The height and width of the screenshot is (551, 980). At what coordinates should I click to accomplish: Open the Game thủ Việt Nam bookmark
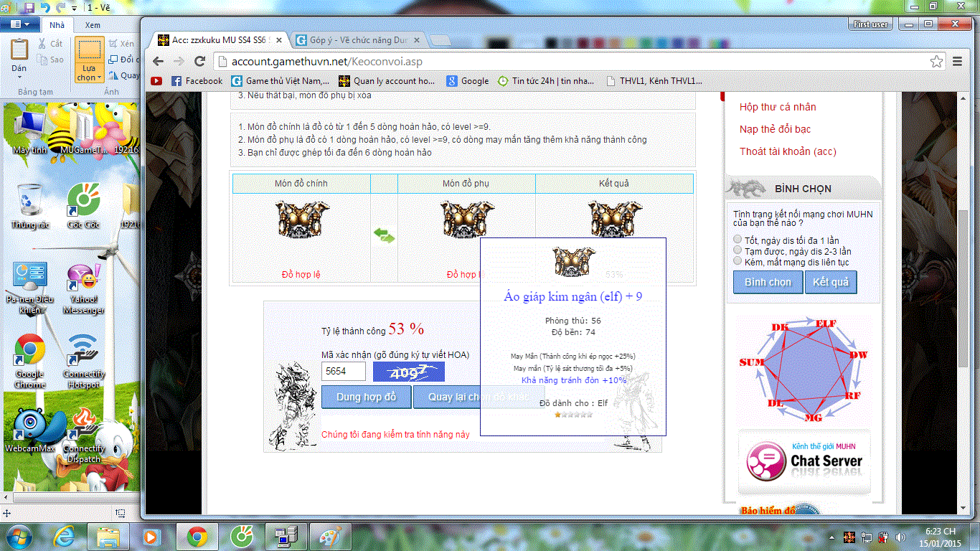point(281,81)
